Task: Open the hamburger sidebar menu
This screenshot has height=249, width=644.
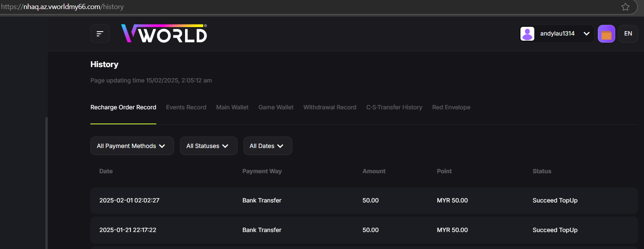Action: pyautogui.click(x=100, y=34)
